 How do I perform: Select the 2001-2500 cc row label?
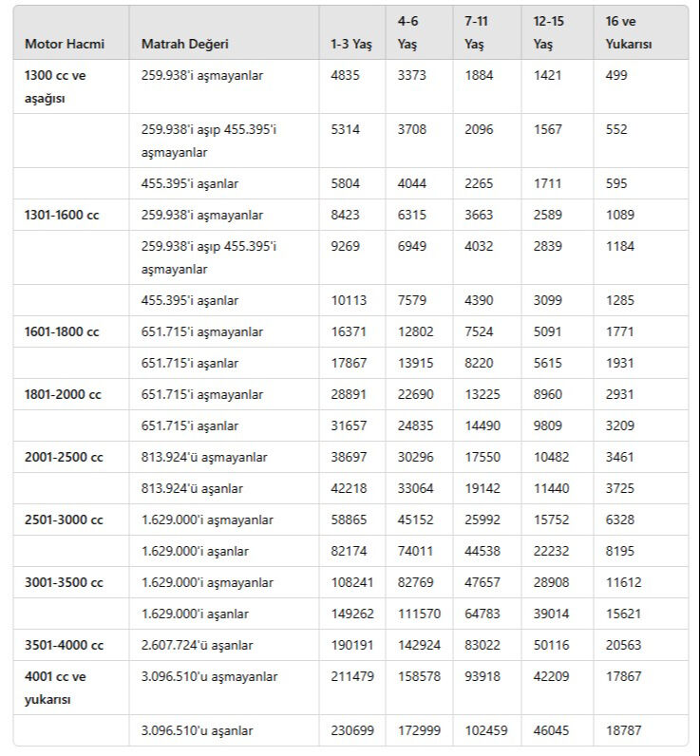64,457
